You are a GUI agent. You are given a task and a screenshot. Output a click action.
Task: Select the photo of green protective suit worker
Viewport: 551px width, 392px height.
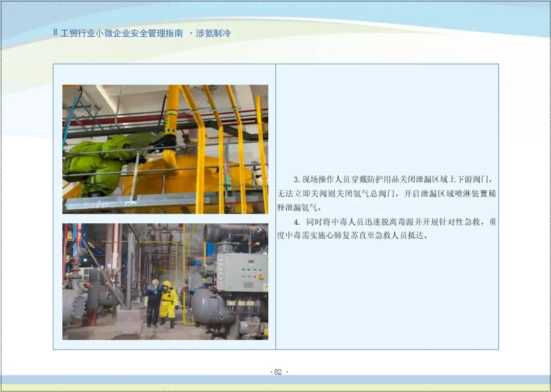[x=165, y=149]
